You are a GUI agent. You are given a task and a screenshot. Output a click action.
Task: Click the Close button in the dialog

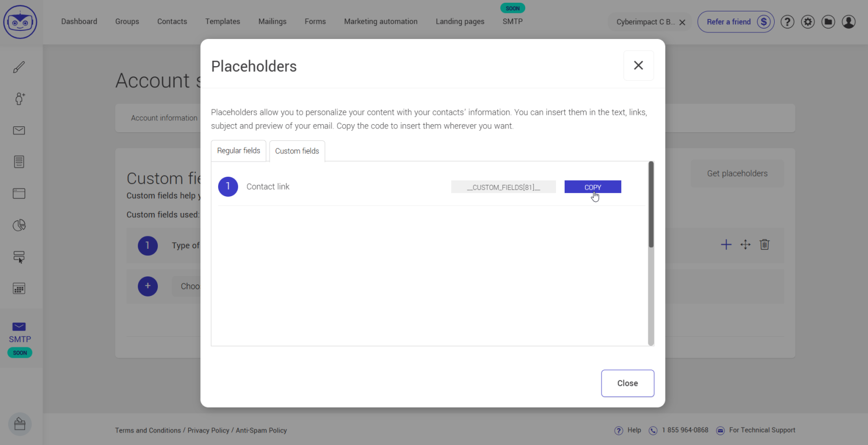pos(628,383)
